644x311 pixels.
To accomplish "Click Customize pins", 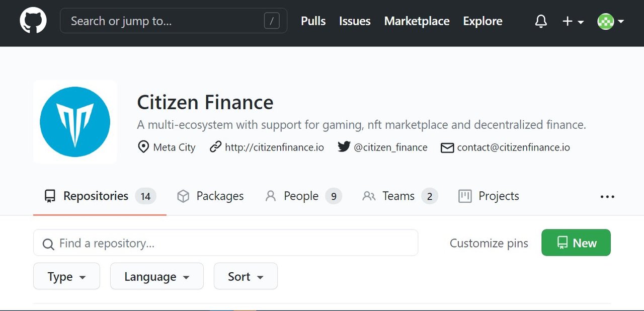I will coord(489,244).
